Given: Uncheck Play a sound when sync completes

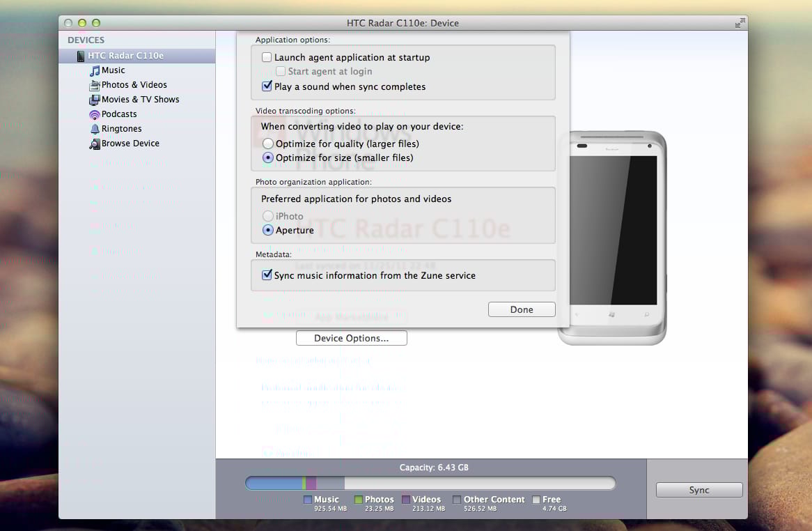Looking at the screenshot, I should click(267, 86).
